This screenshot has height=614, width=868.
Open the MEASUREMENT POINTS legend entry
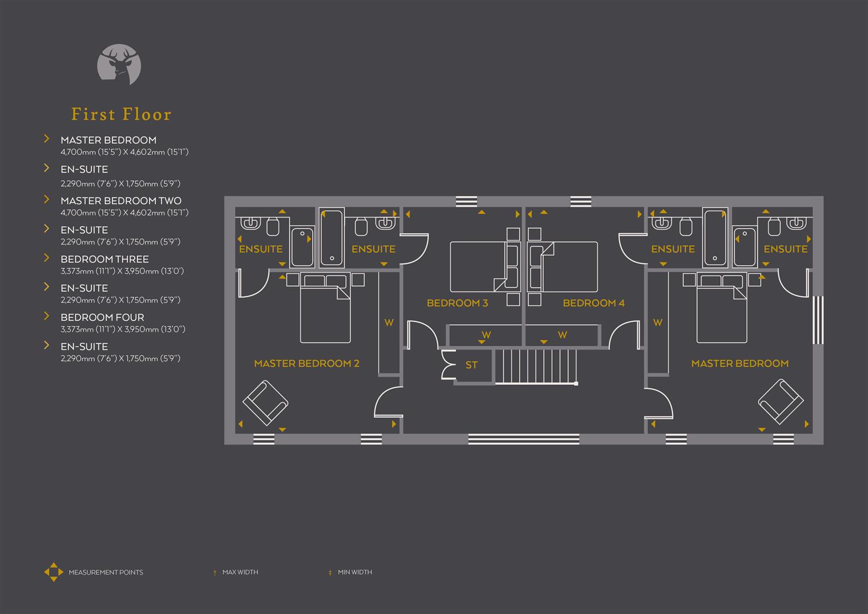pos(106,572)
